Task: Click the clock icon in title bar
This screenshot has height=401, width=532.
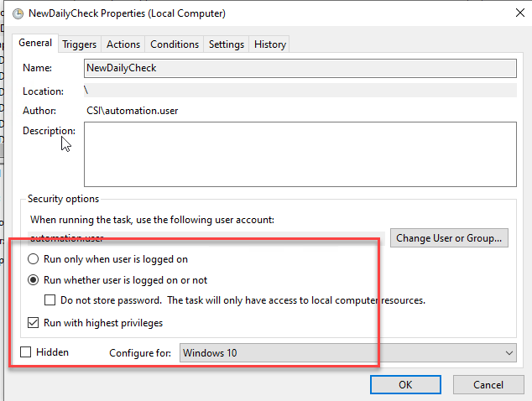Action: 18,14
